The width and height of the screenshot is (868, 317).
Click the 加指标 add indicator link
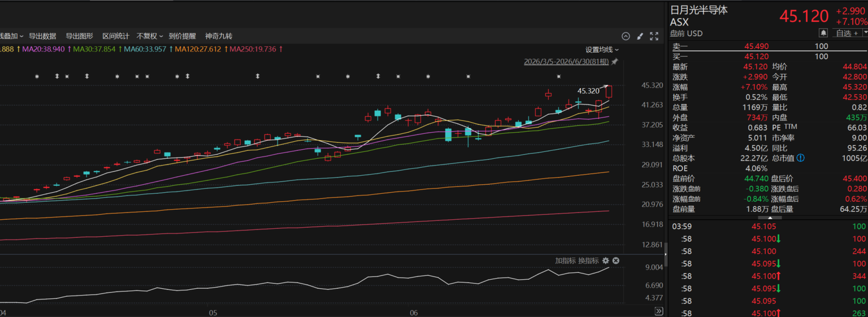565,260
